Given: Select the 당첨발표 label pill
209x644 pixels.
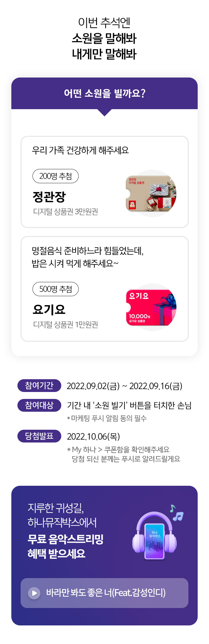Looking at the screenshot, I should coord(39,436).
